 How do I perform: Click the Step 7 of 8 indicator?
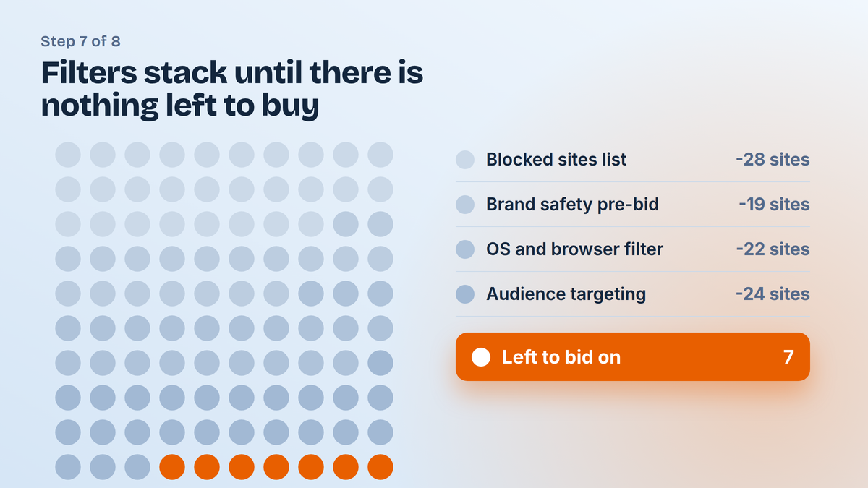[x=81, y=41]
